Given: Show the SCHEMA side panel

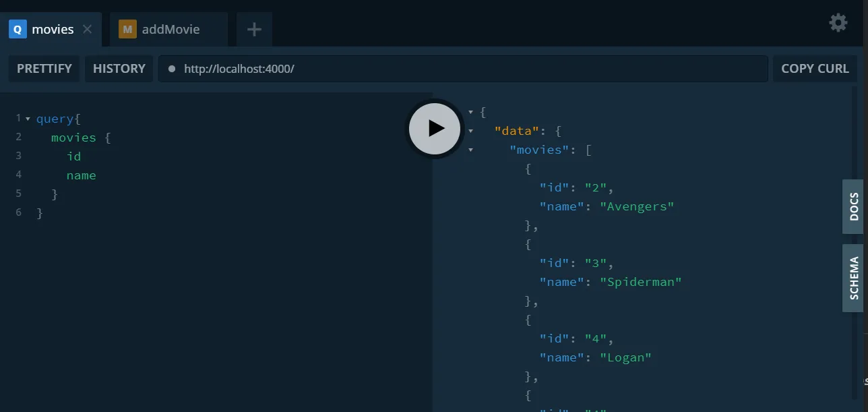Looking at the screenshot, I should pos(853,278).
